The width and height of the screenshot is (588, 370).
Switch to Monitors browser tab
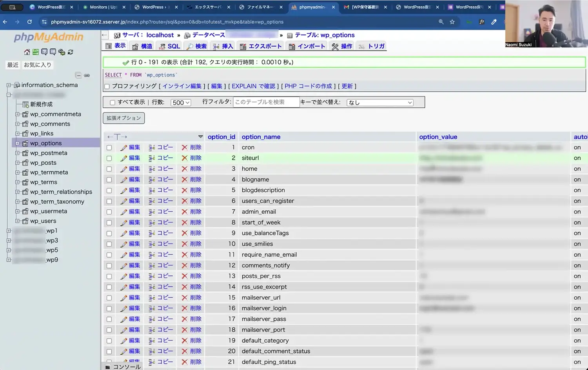pyautogui.click(x=103, y=7)
